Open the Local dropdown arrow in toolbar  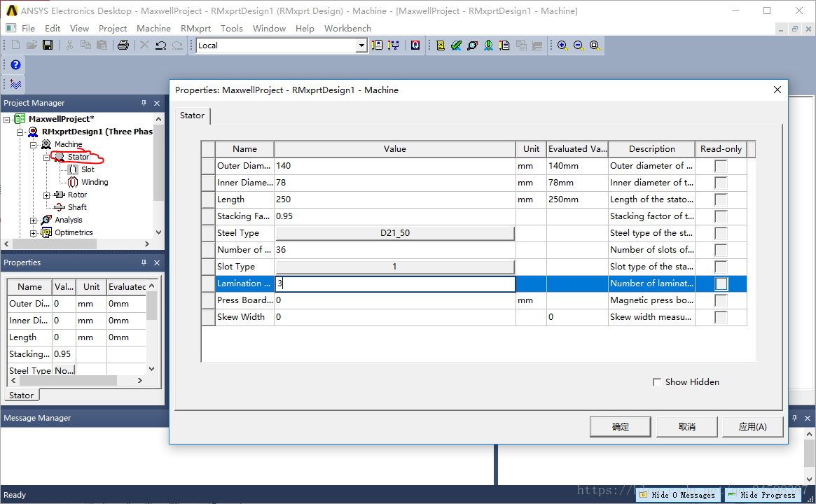point(361,45)
